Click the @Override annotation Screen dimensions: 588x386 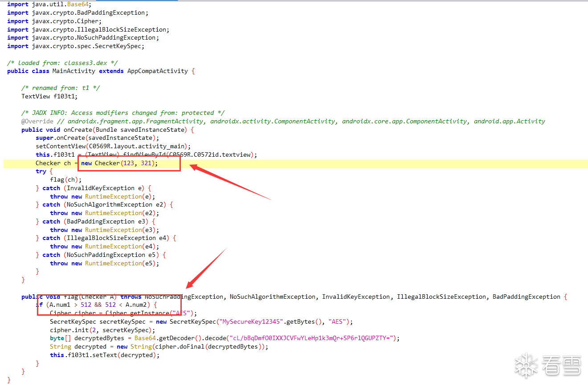(x=37, y=121)
